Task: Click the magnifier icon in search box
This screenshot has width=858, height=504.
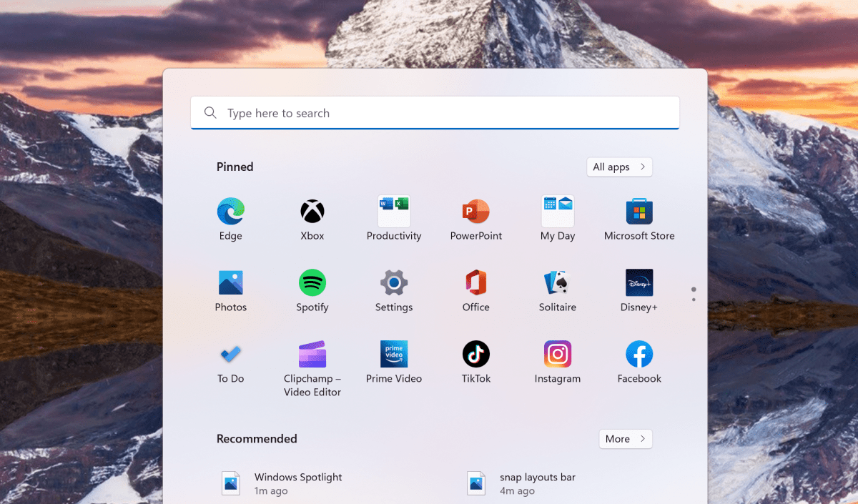Action: coord(210,113)
